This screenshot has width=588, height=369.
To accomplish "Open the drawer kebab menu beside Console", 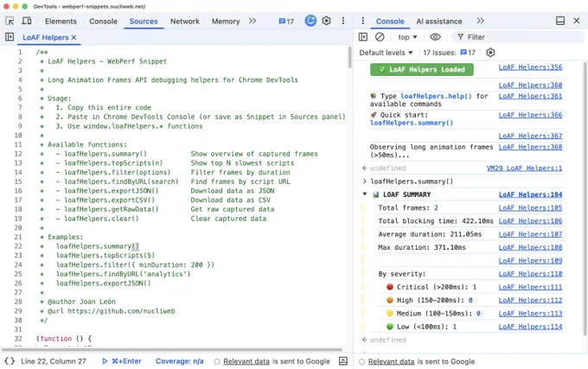I will (362, 21).
